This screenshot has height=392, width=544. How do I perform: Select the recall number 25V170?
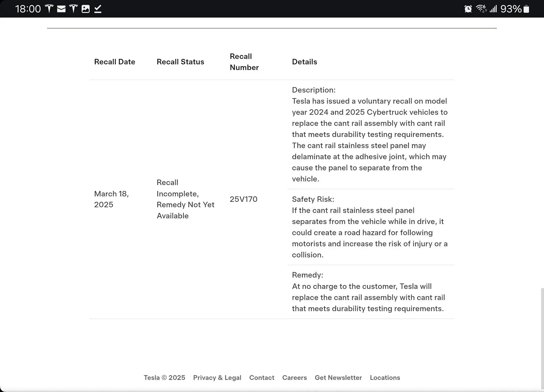(x=244, y=199)
